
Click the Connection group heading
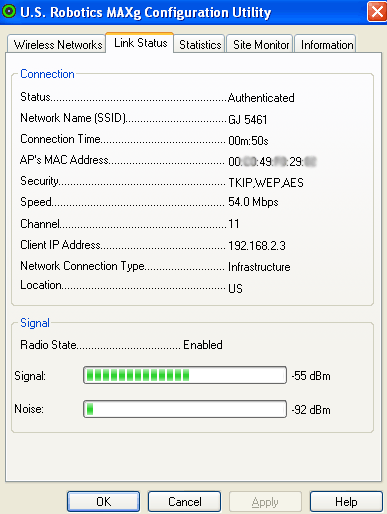click(x=47, y=74)
